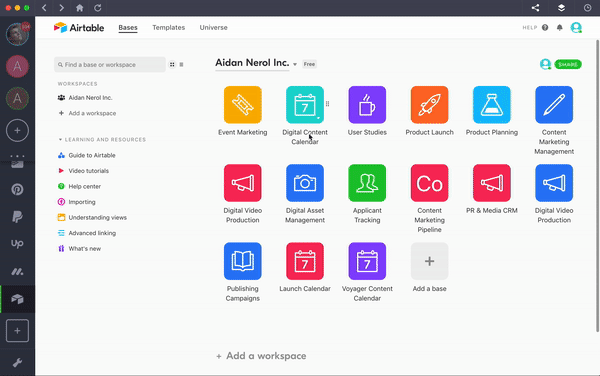Select the Bases tab
The image size is (600, 376).
click(128, 28)
